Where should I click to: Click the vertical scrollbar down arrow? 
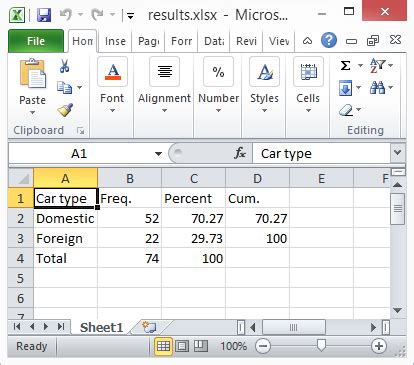397,310
